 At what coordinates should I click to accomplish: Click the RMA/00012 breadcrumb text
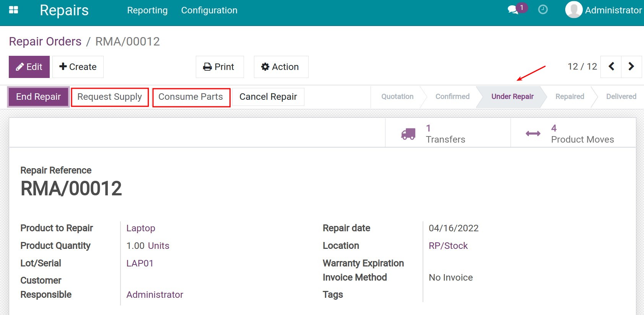[x=127, y=41]
